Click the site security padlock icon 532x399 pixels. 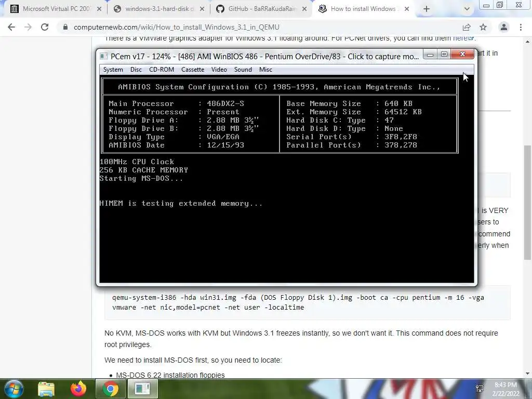point(65,27)
